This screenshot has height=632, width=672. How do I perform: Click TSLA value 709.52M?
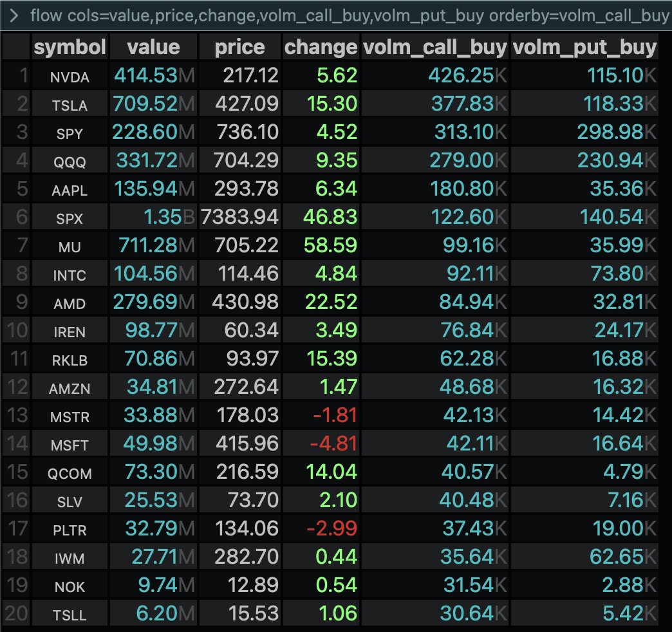point(154,104)
